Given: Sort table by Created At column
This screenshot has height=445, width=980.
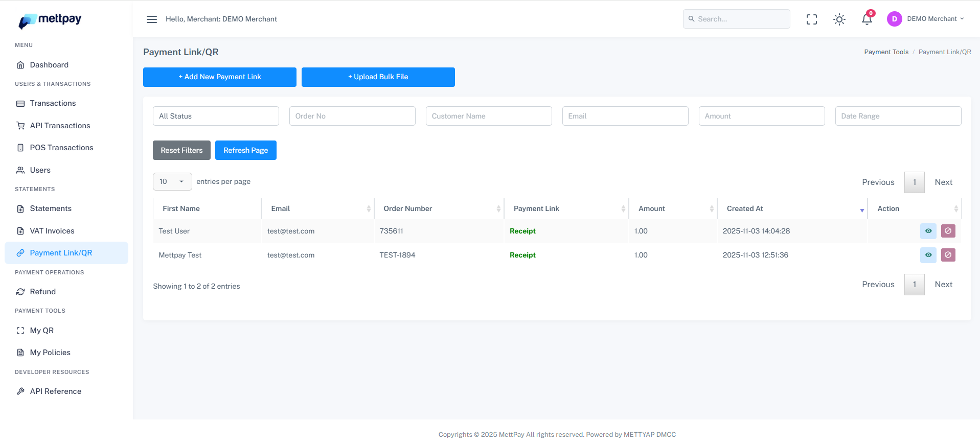Looking at the screenshot, I should pos(792,208).
